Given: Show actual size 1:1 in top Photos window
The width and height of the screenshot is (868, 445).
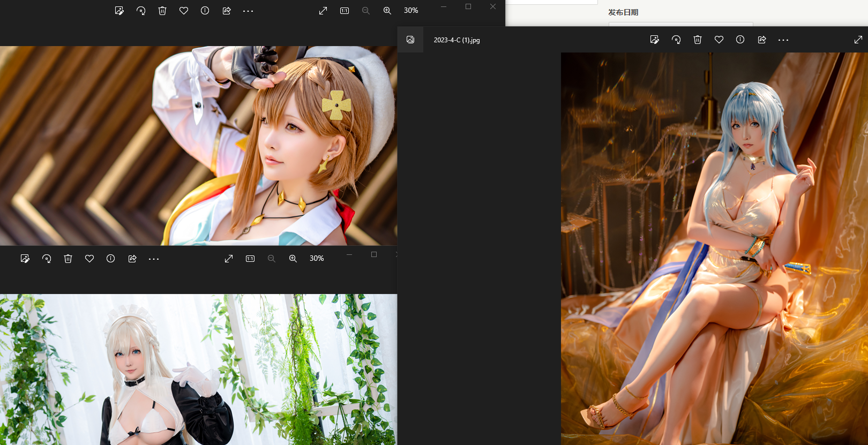Looking at the screenshot, I should 345,11.
